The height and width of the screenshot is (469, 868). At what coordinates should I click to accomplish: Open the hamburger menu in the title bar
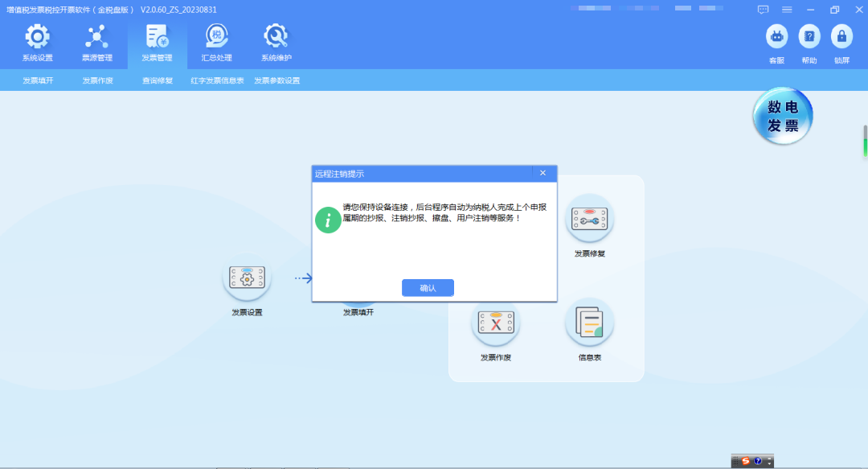786,10
